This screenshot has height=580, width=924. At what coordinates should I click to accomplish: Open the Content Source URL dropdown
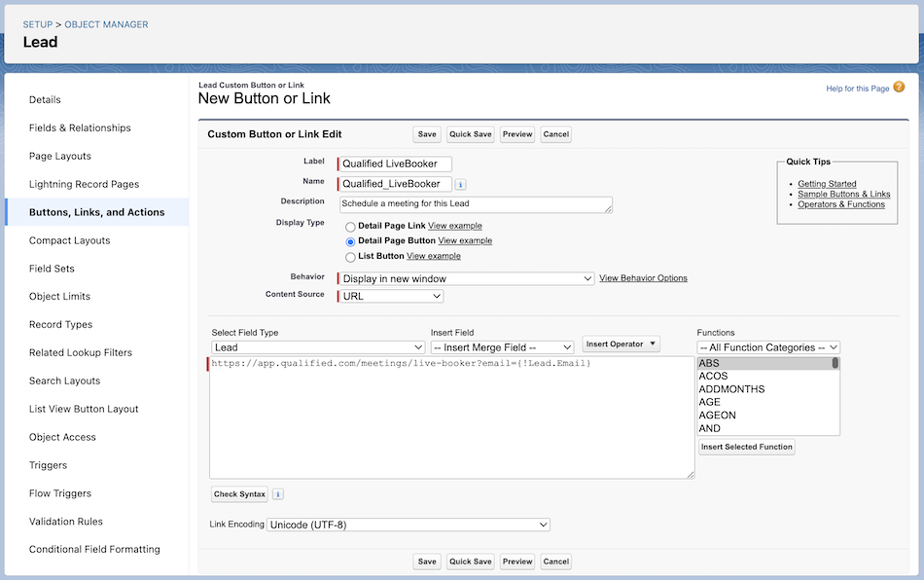point(391,297)
